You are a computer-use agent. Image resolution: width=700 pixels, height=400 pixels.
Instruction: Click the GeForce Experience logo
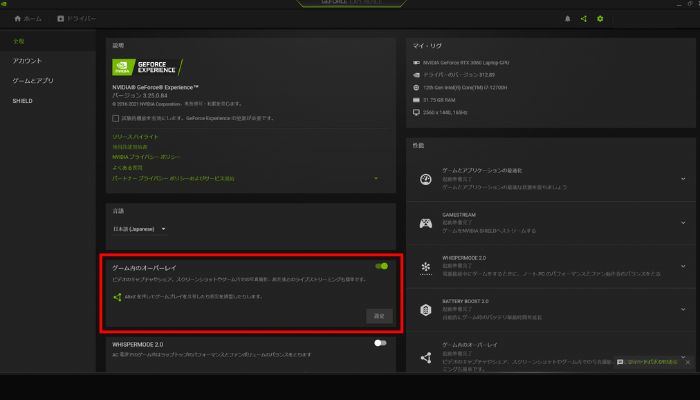[x=148, y=67]
